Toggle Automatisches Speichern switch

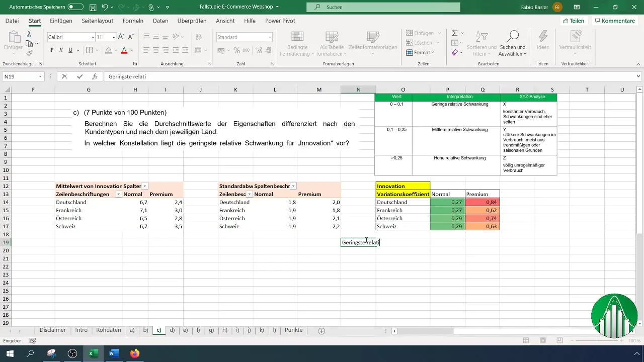pyautogui.click(x=75, y=8)
